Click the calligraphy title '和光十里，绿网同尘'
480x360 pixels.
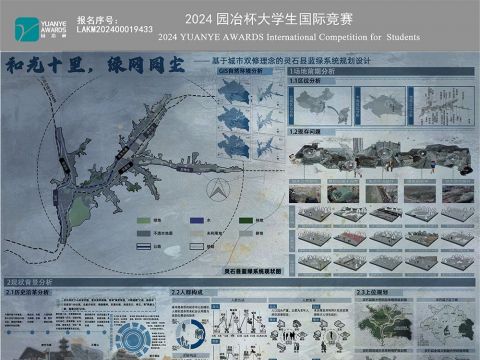[95, 65]
